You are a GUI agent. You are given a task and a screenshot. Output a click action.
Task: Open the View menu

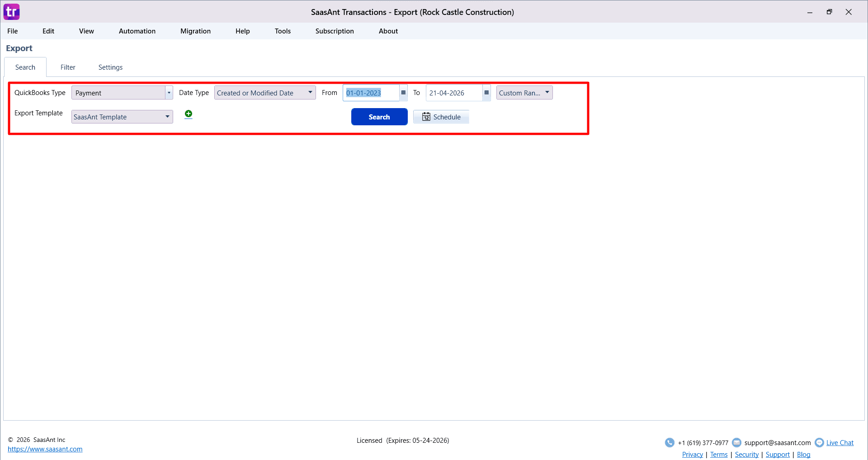86,31
